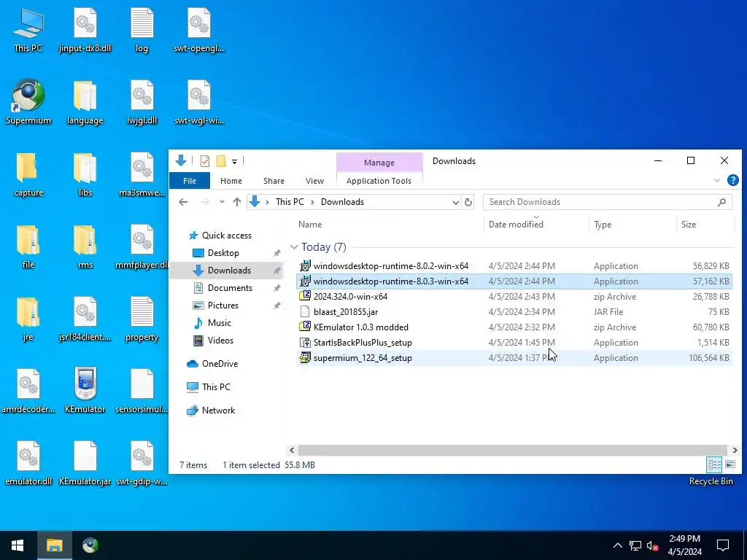Open Music in navigation pane
The height and width of the screenshot is (560, 747).
pos(219,323)
